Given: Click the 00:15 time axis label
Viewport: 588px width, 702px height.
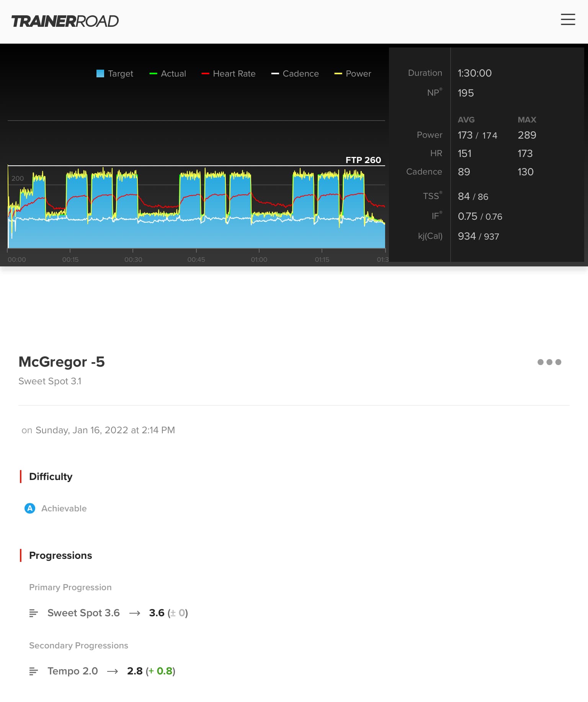Looking at the screenshot, I should coord(70,260).
